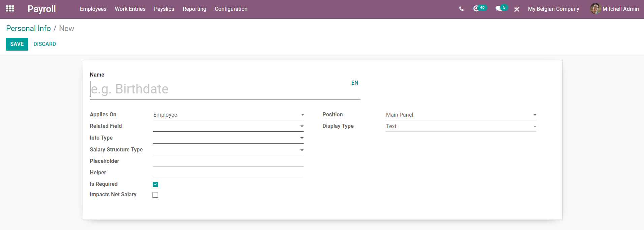Open the Info Type dropdown

228,138
